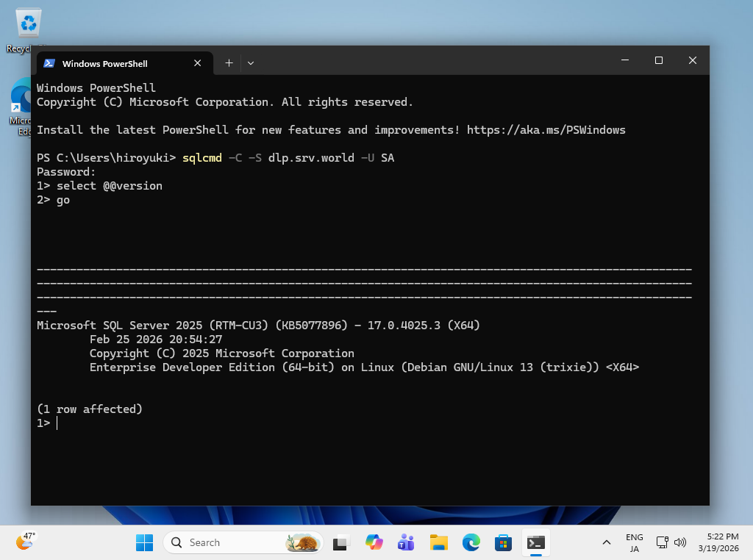
Task: Click the Copyright (C) 2025 Microsoft Corporation line
Action: pyautogui.click(x=222, y=353)
